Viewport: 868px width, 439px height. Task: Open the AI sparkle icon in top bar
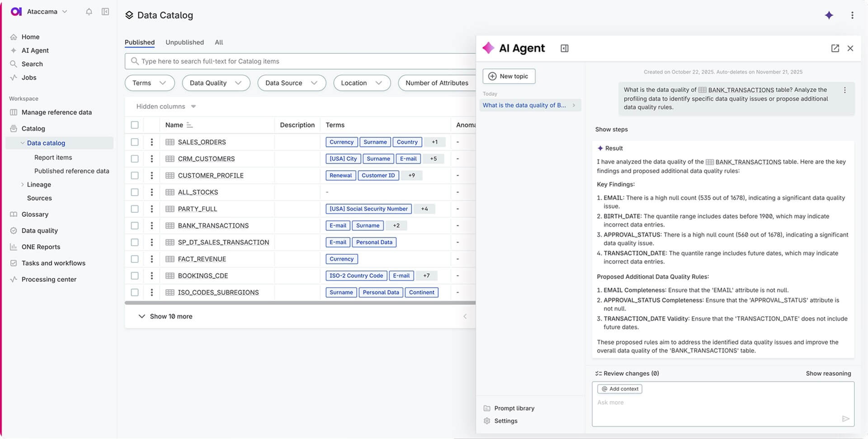click(829, 15)
